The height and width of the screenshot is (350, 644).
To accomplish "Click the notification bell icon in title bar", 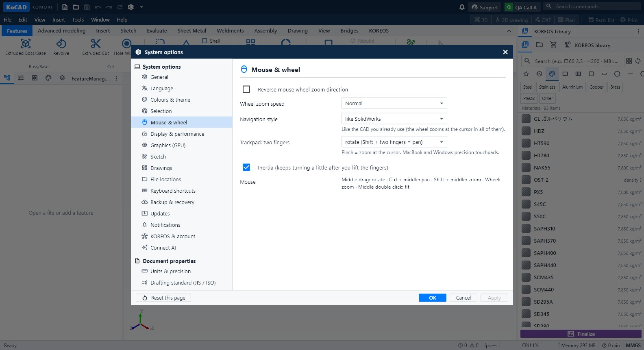I will [462, 7].
